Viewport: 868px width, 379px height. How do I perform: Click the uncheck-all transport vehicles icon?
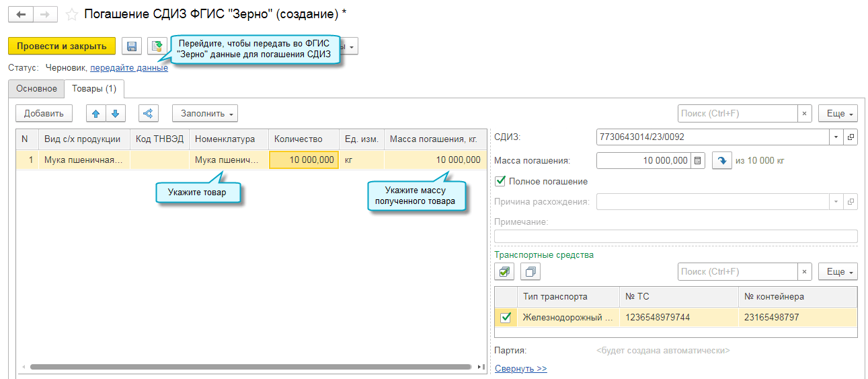[530, 272]
